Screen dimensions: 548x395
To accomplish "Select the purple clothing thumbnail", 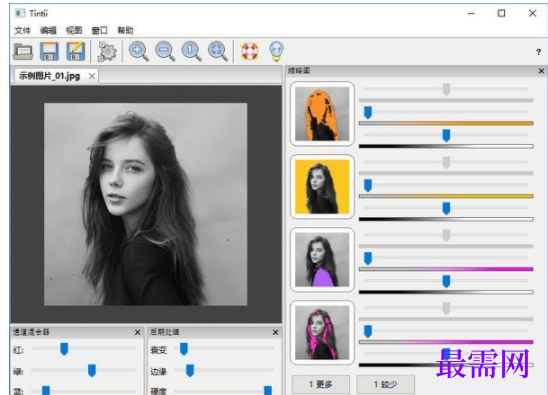I will point(322,260).
